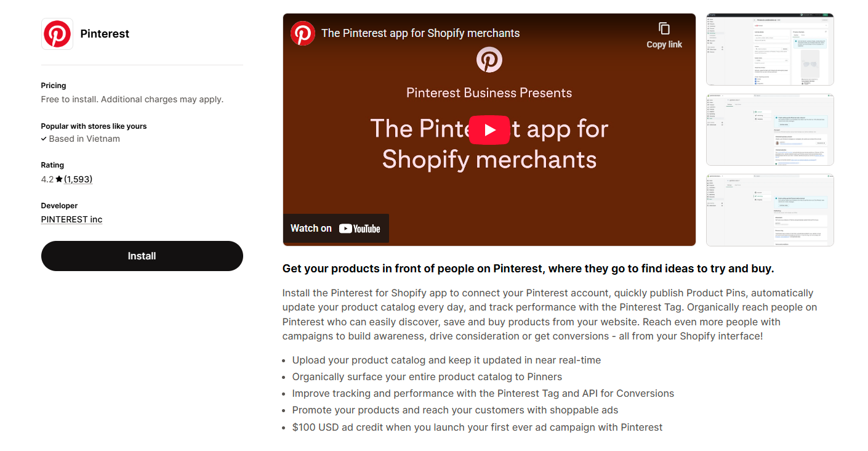
Task: Install the Pinterest app
Action: click(x=142, y=256)
